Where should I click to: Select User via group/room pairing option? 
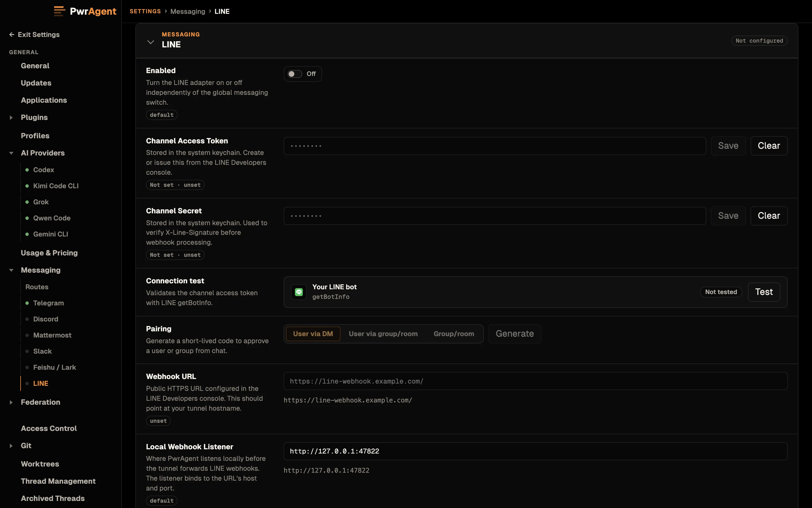(x=383, y=334)
